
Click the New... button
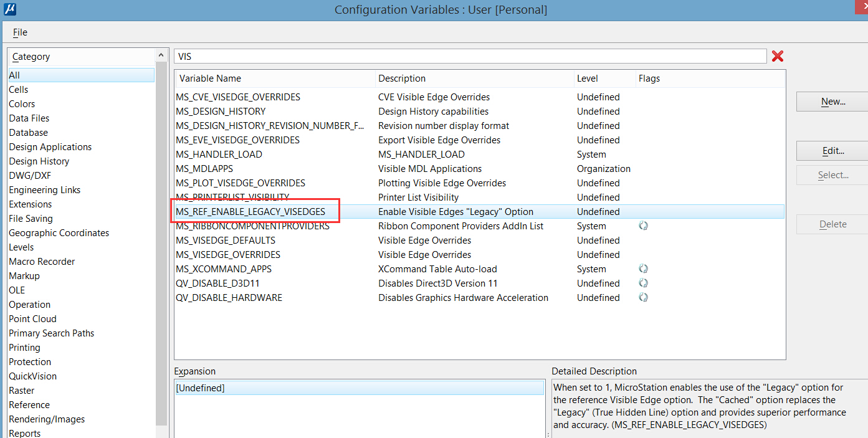click(832, 102)
